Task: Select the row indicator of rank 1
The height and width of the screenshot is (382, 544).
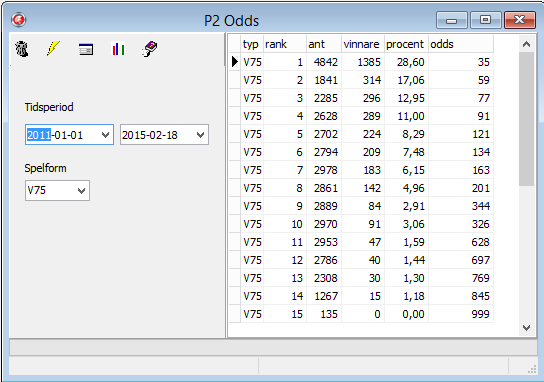Action: pyautogui.click(x=235, y=62)
